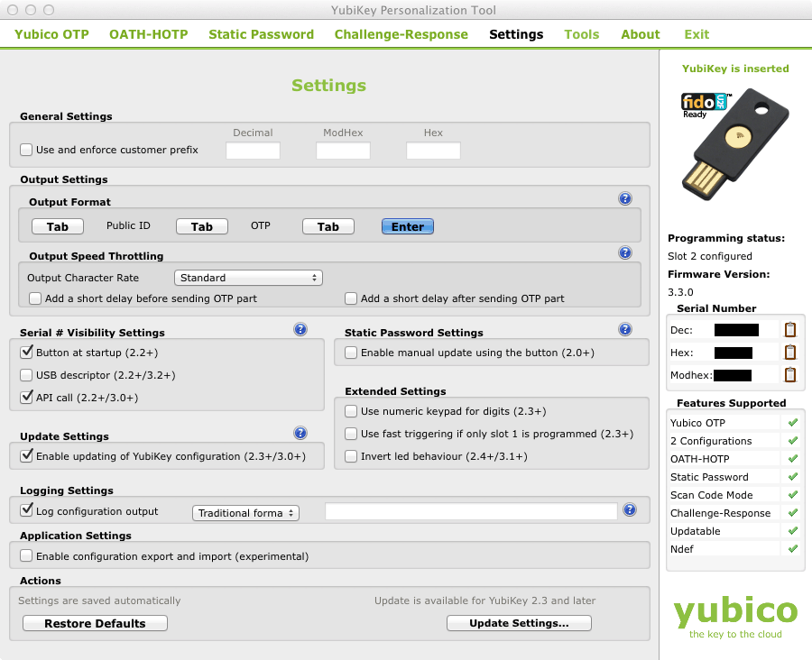Click the Hex prefix input field
The height and width of the screenshot is (660, 812).
pos(433,151)
